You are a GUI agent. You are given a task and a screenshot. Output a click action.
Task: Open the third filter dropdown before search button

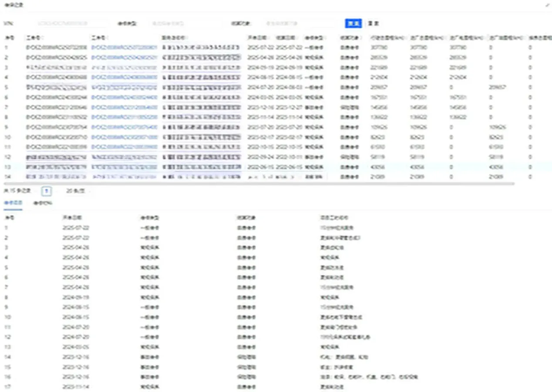300,24
